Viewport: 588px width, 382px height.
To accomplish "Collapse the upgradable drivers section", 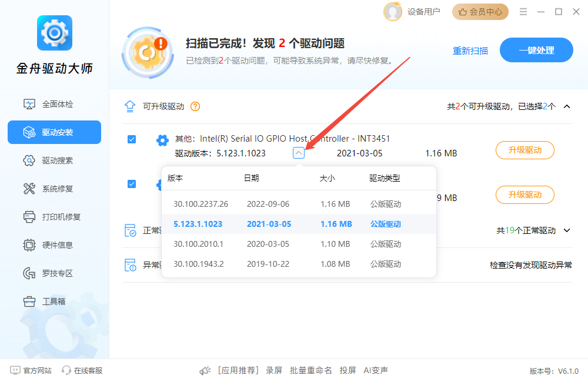I will 567,106.
